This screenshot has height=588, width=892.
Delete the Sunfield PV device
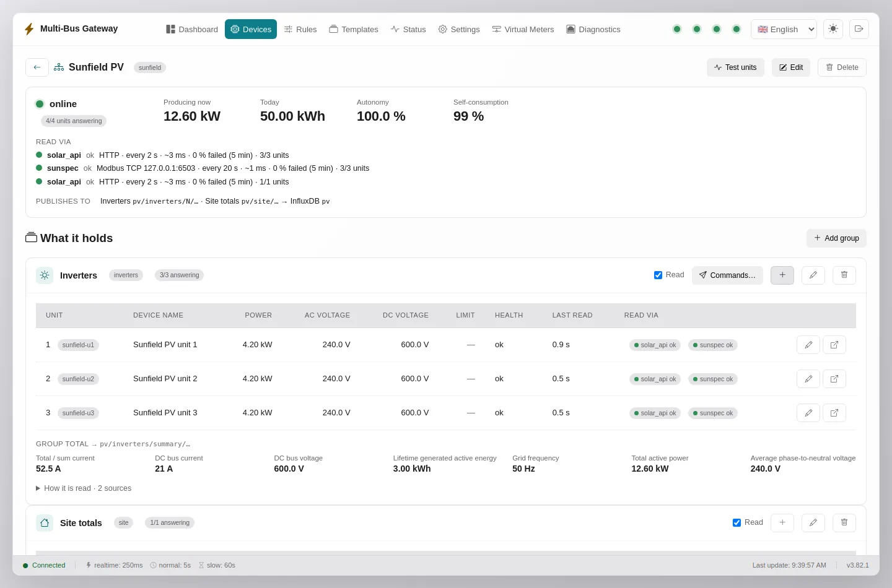point(842,67)
